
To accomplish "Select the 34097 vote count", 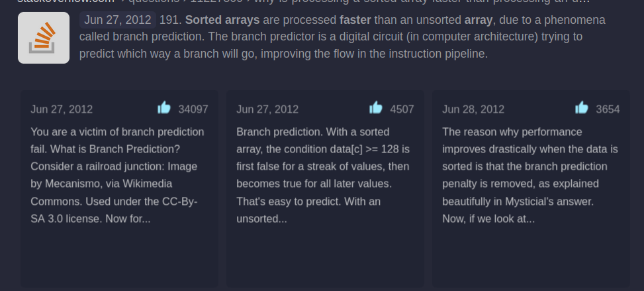I will (193, 109).
